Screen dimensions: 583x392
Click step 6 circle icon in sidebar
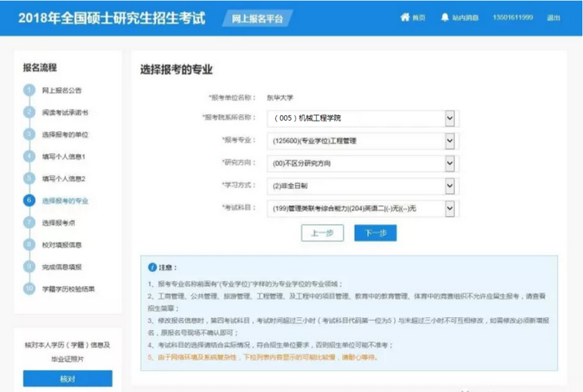[29, 200]
